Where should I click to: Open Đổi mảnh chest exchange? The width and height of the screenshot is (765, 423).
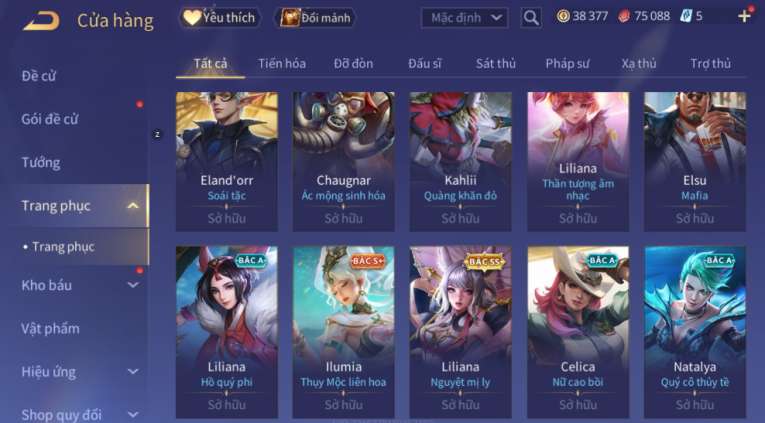click(x=317, y=18)
